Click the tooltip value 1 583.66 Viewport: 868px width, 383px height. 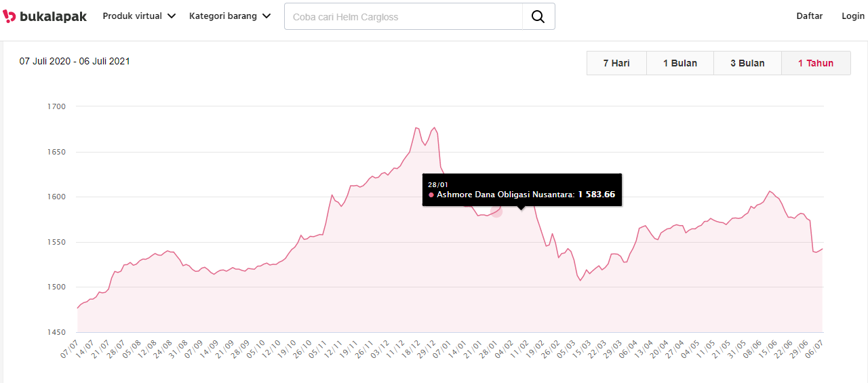coord(597,195)
